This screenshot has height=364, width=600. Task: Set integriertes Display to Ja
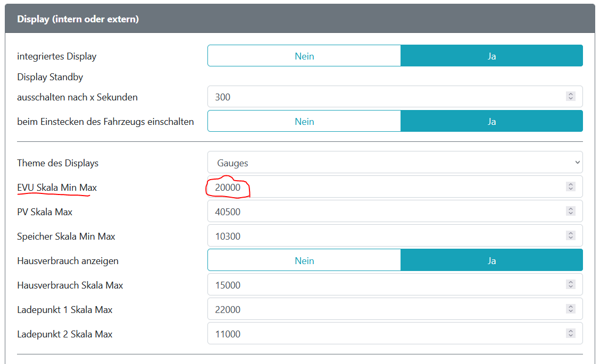(491, 56)
